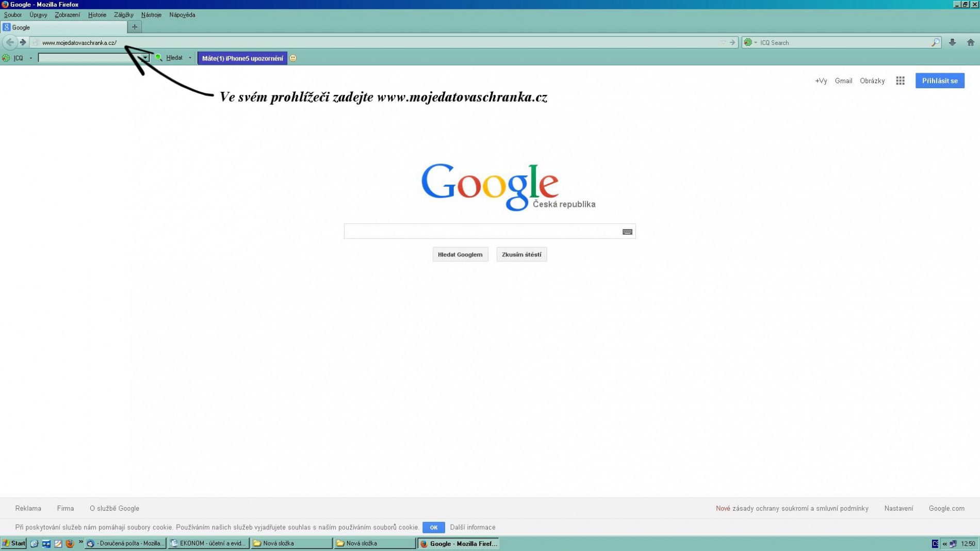980x551 pixels.
Task: Open the Downloads arrow icon
Action: pos(952,42)
